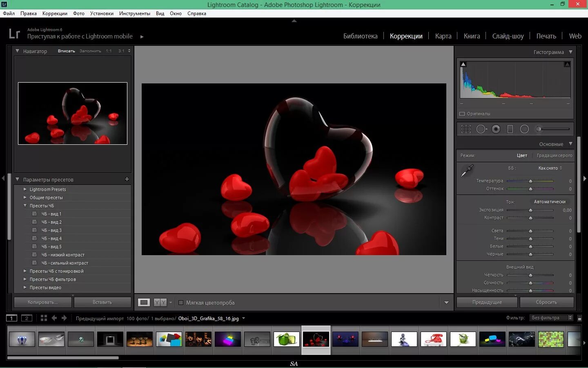Expand the Общие пресеты folder
Screen dimensions: 588x368
(x=25, y=197)
